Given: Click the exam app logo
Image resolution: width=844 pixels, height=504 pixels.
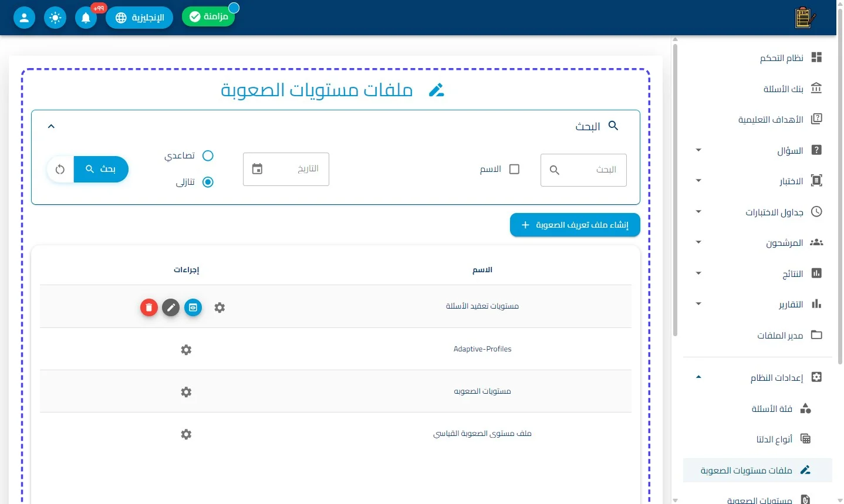Looking at the screenshot, I should click(x=804, y=18).
